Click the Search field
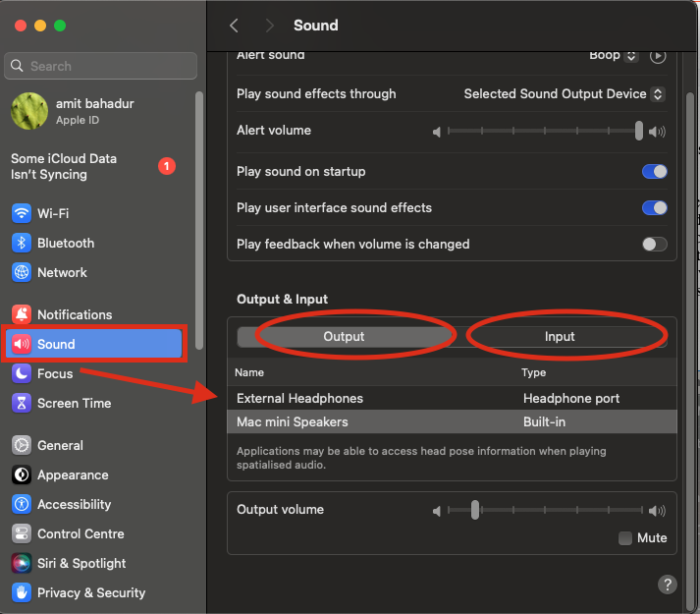The width and height of the screenshot is (700, 614). [x=100, y=66]
